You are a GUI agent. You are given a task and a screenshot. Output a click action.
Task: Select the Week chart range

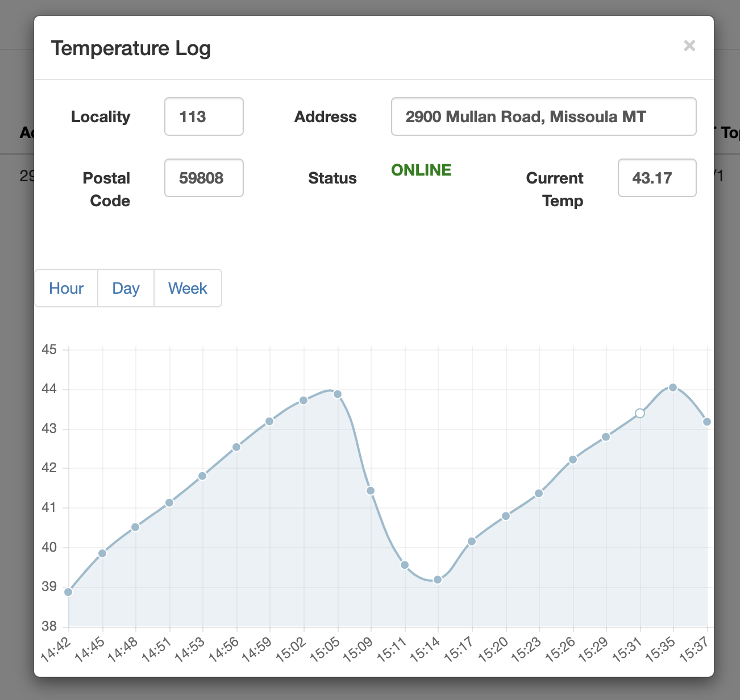pyautogui.click(x=188, y=288)
